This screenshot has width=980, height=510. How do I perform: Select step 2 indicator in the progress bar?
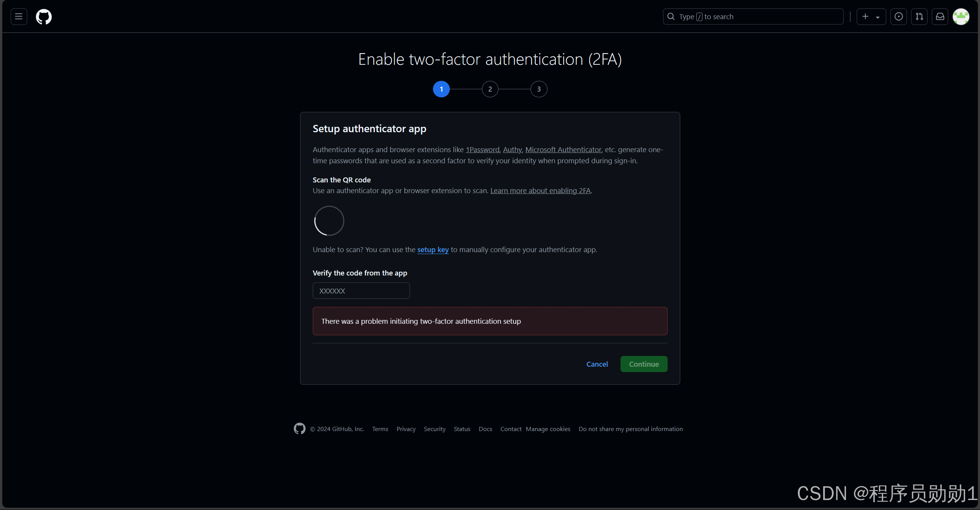point(490,89)
